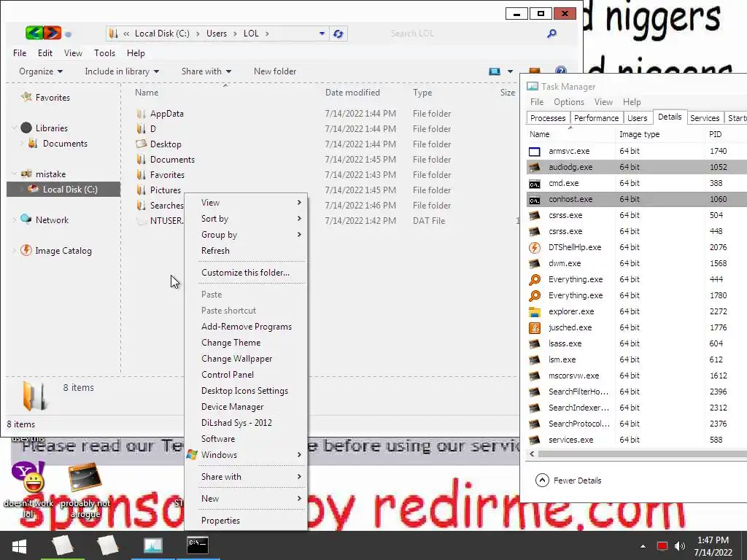747x560 pixels.
Task: Go forward with the orange forward arrow
Action: coord(53,33)
